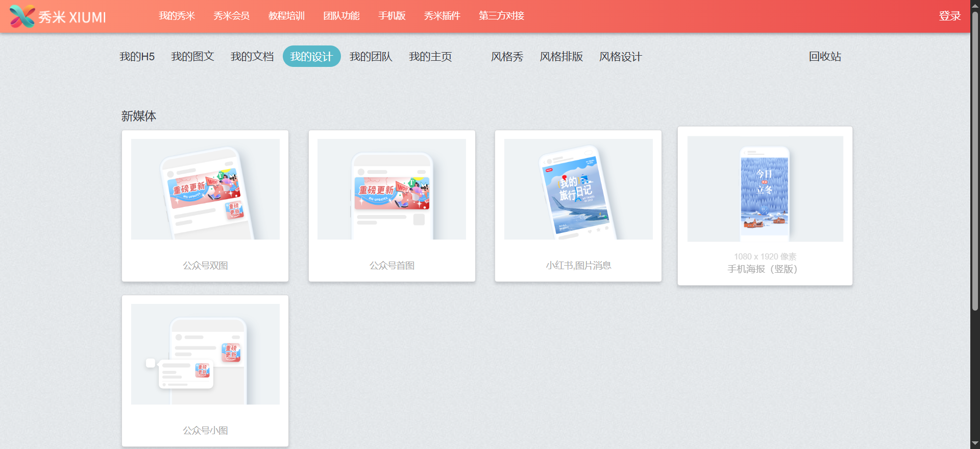The width and height of the screenshot is (980, 449).
Task: Switch to the 我的H5 tab
Action: point(137,57)
